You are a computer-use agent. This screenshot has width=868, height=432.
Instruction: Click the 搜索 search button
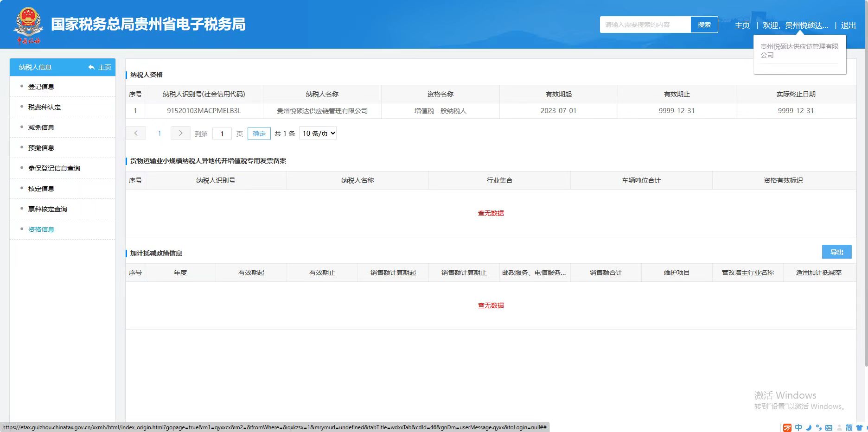pos(704,25)
